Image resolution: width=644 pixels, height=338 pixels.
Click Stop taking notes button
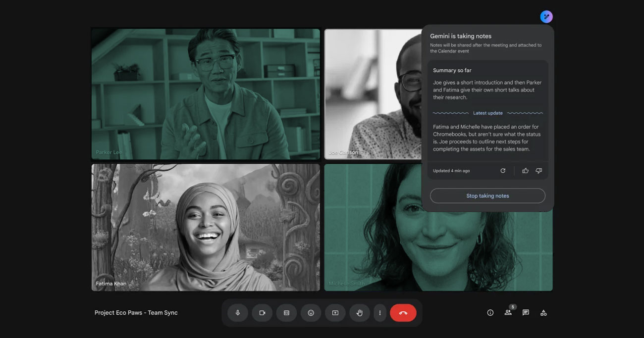pos(487,196)
